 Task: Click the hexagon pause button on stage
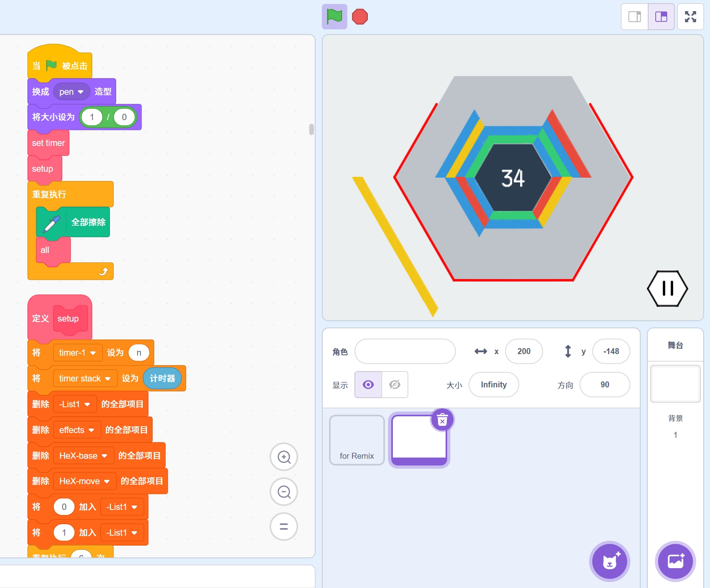pyautogui.click(x=668, y=288)
